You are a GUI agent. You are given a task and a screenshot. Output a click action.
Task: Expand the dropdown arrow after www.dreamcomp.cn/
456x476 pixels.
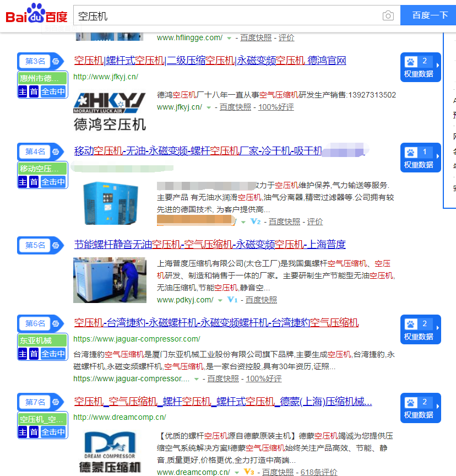coord(237,473)
